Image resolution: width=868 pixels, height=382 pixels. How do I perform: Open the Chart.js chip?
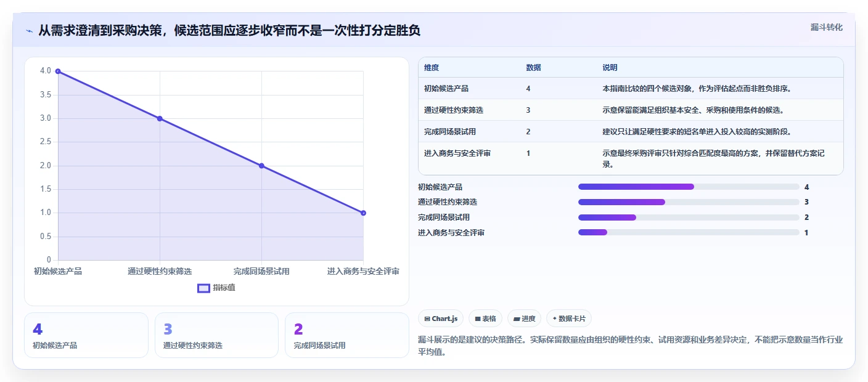tap(441, 319)
